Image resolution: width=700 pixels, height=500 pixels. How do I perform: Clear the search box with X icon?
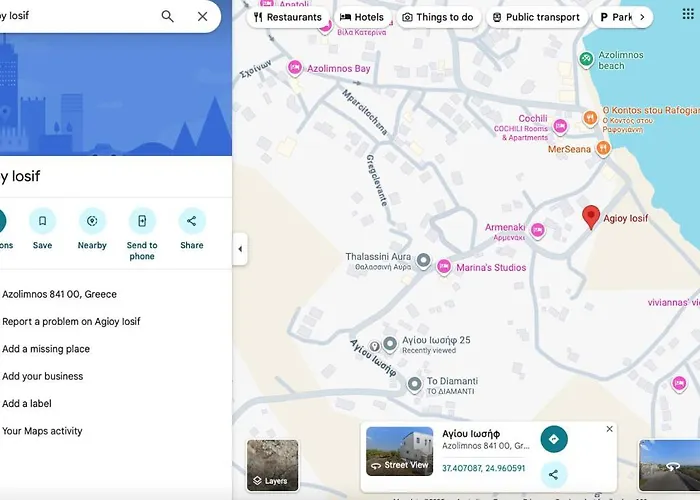pos(202,16)
